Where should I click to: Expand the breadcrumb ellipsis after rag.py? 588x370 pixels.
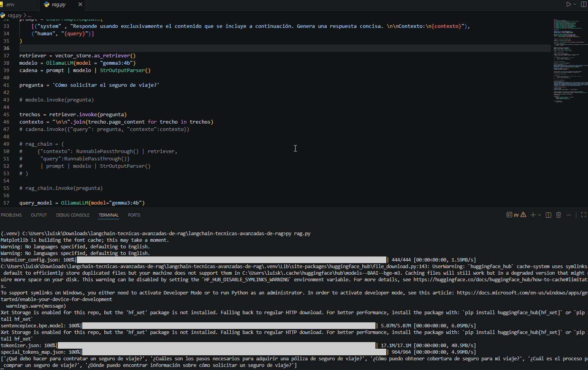click(29, 15)
